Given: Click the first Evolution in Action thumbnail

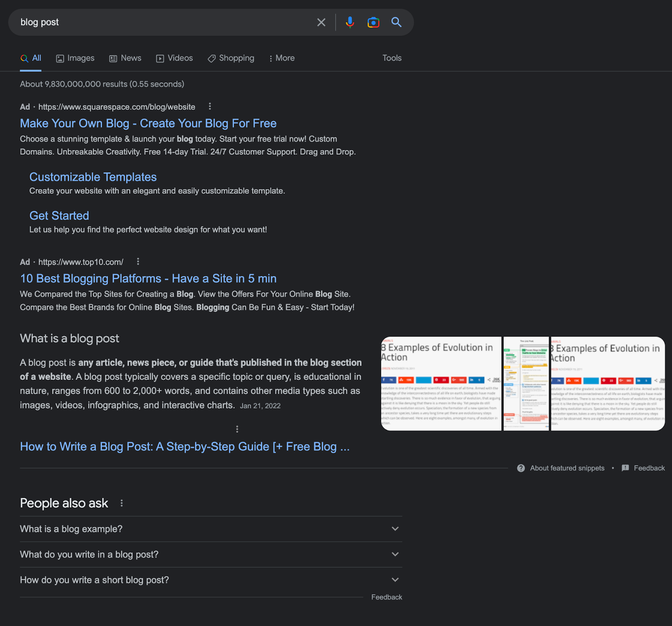Looking at the screenshot, I should [441, 383].
